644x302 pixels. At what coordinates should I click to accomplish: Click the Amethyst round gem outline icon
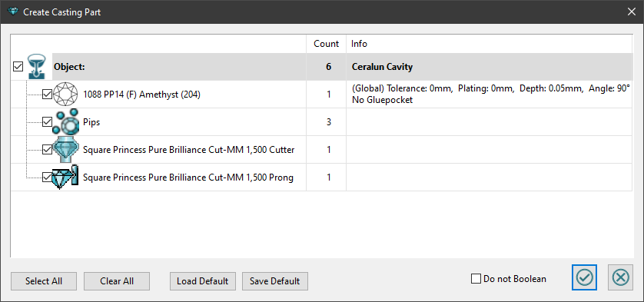(x=66, y=95)
